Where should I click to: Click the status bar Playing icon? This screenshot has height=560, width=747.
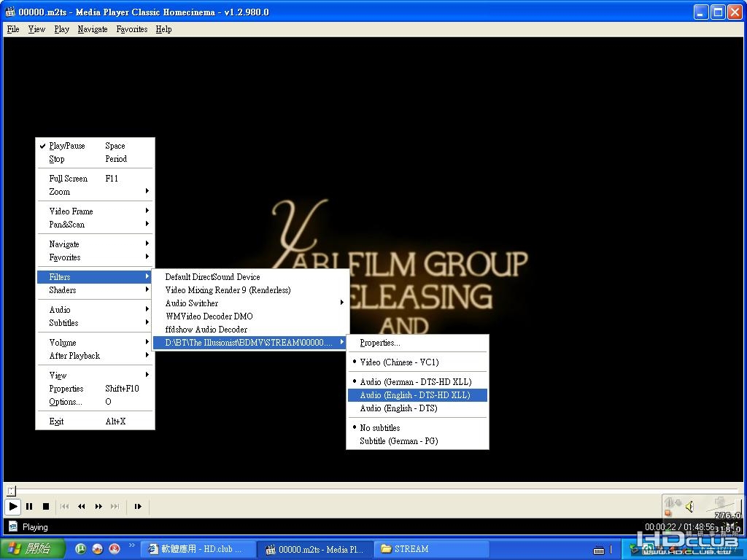point(13,526)
